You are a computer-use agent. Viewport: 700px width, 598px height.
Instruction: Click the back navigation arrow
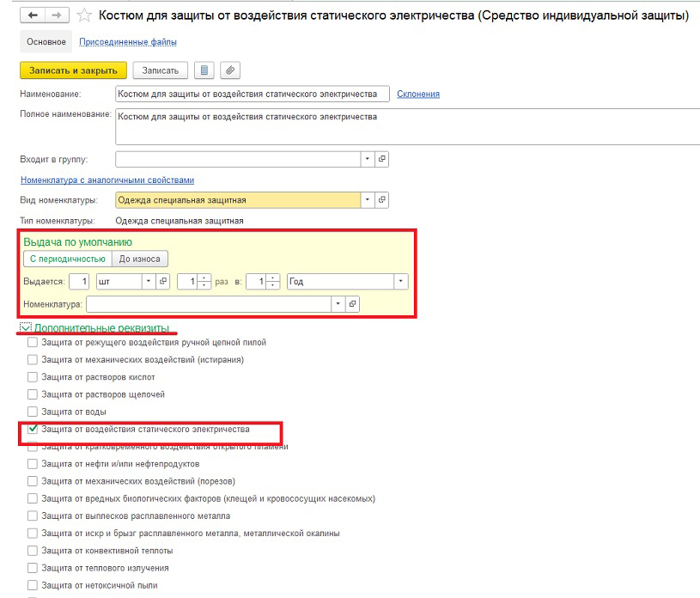tap(33, 15)
